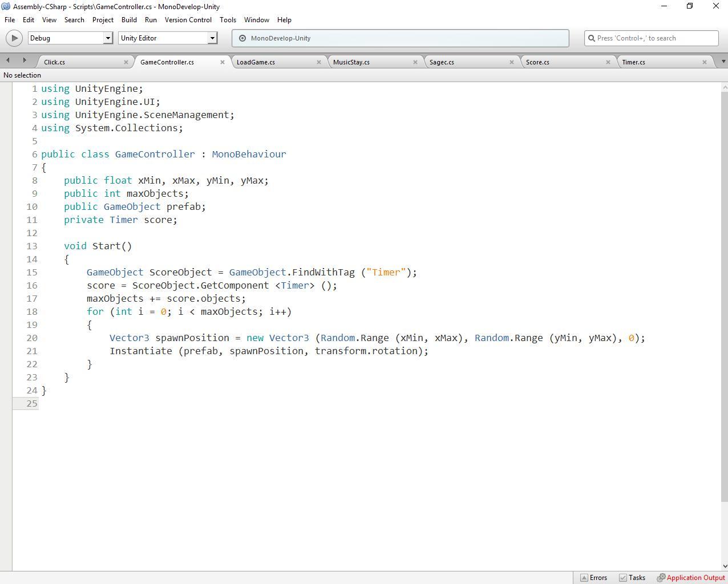Click on 'GameController' class name

pyautogui.click(x=155, y=154)
